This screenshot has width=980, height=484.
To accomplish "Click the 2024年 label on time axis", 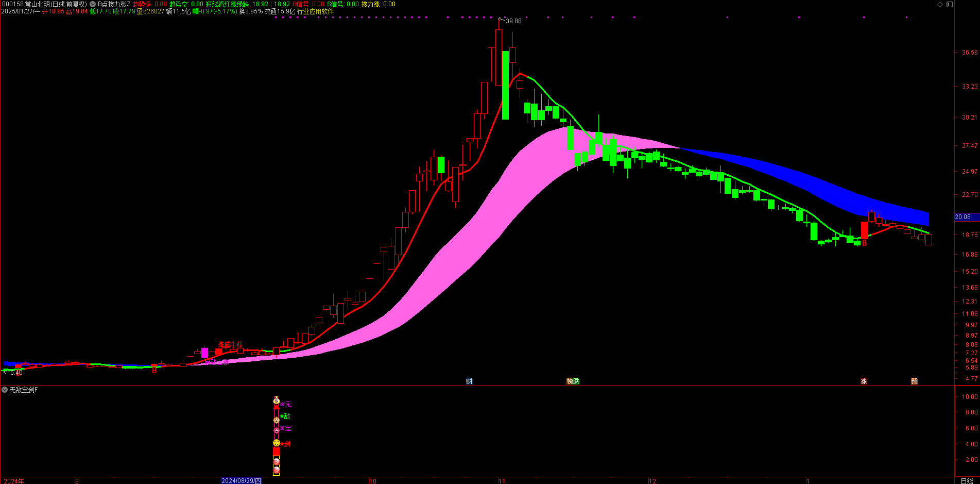I will click(14, 481).
